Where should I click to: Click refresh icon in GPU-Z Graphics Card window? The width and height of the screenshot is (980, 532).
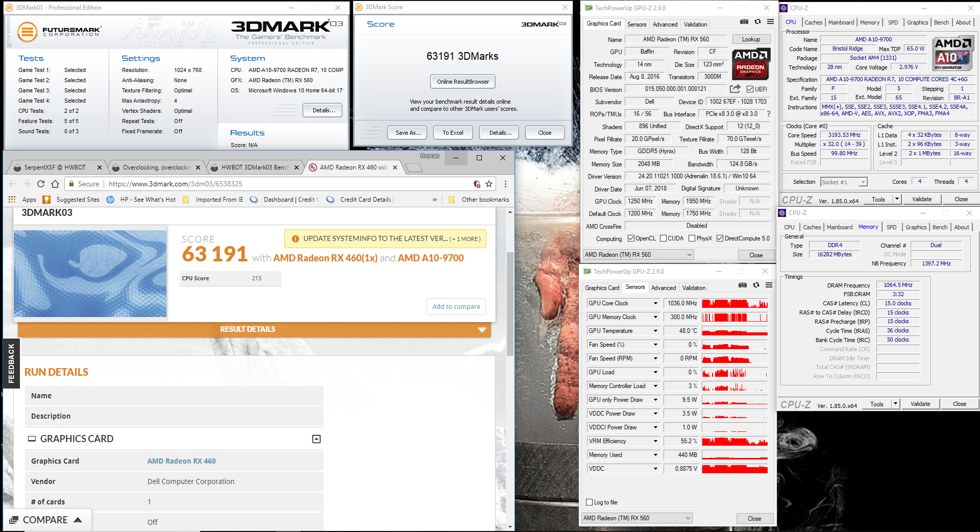pyautogui.click(x=757, y=21)
